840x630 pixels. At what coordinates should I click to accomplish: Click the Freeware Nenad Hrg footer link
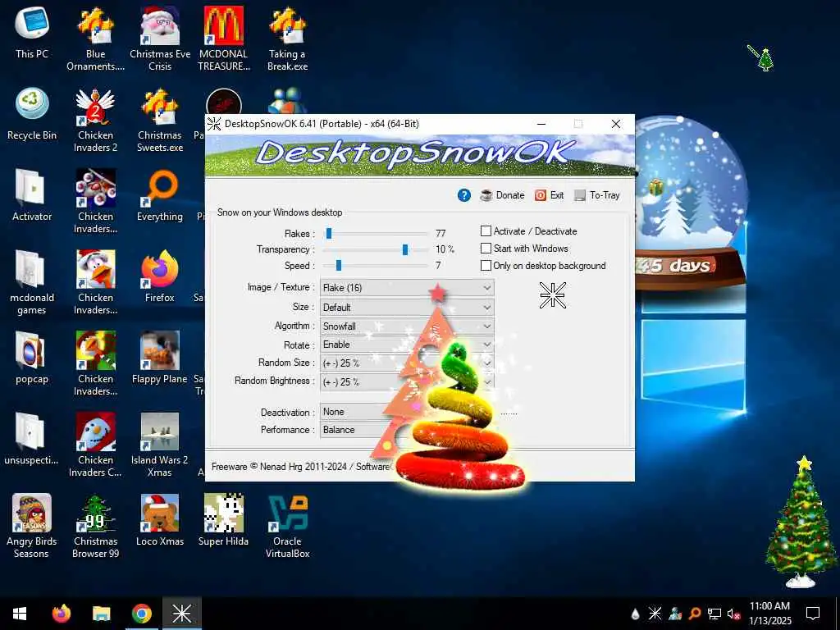[x=302, y=467]
